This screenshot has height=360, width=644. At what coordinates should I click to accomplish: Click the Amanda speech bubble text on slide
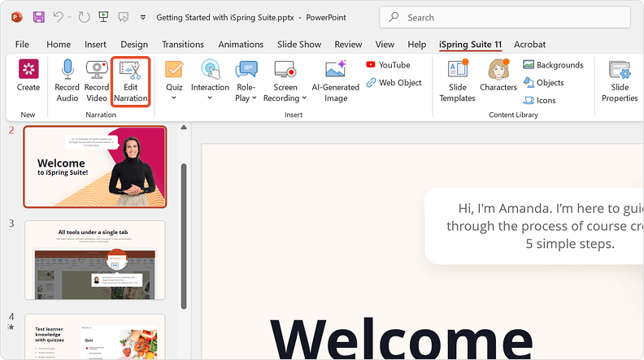point(545,226)
